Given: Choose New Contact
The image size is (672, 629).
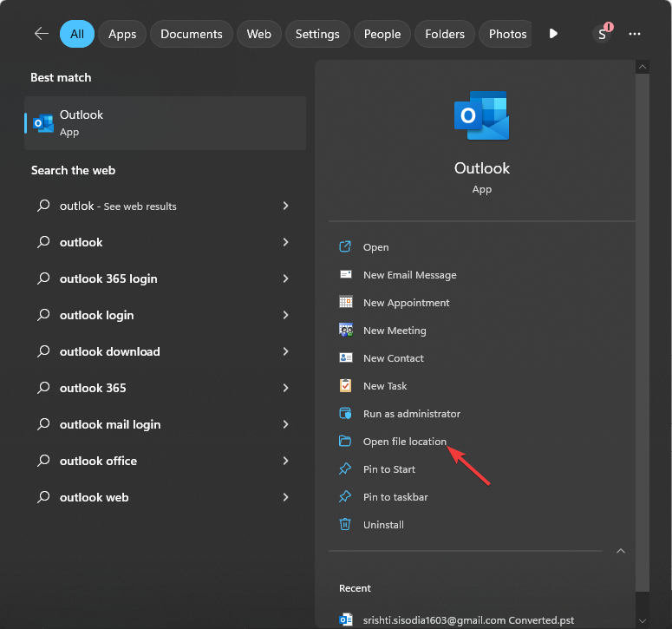Looking at the screenshot, I should click(x=393, y=358).
